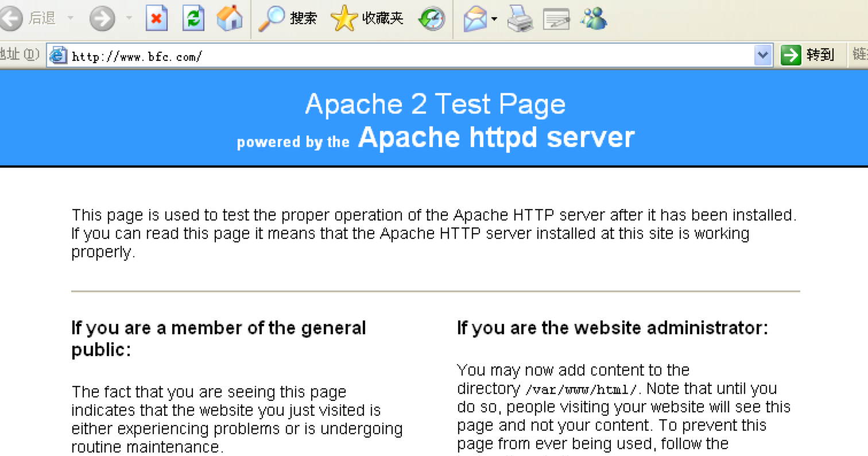Print the page with the printer icon

[520, 19]
